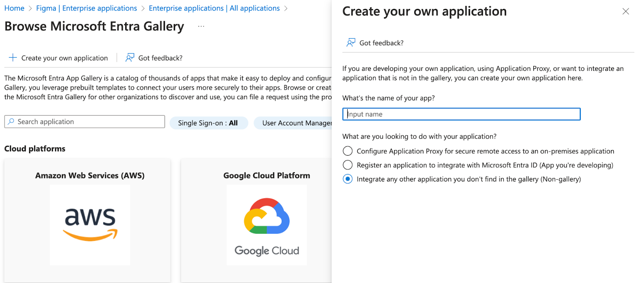Screen dimensions: 644x283
Task: Click into the Search application field
Action: [89, 121]
